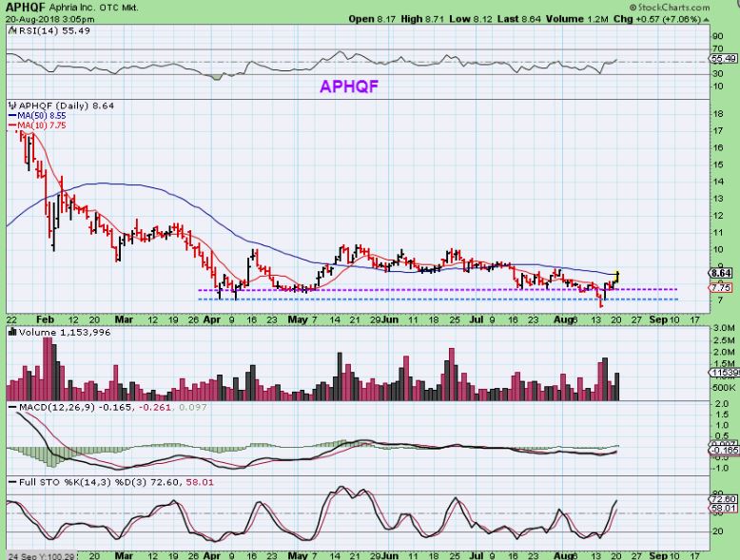Click the price-bar icon beside 'APHQF (Daily)'

pos(12,106)
